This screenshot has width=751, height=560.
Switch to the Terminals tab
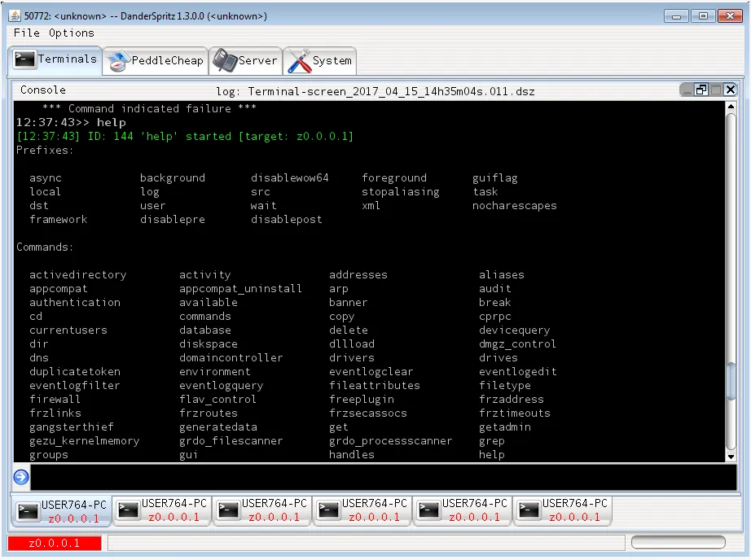click(55, 60)
